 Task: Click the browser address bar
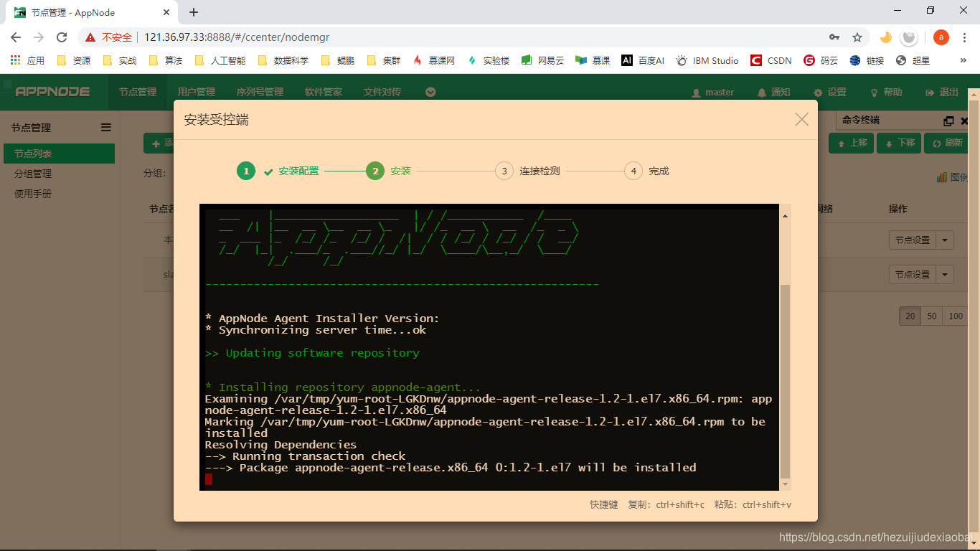coord(473,37)
